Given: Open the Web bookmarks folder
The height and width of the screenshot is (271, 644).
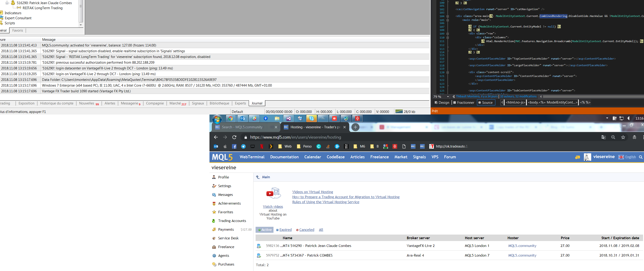Looking at the screenshot, I should [285, 146].
